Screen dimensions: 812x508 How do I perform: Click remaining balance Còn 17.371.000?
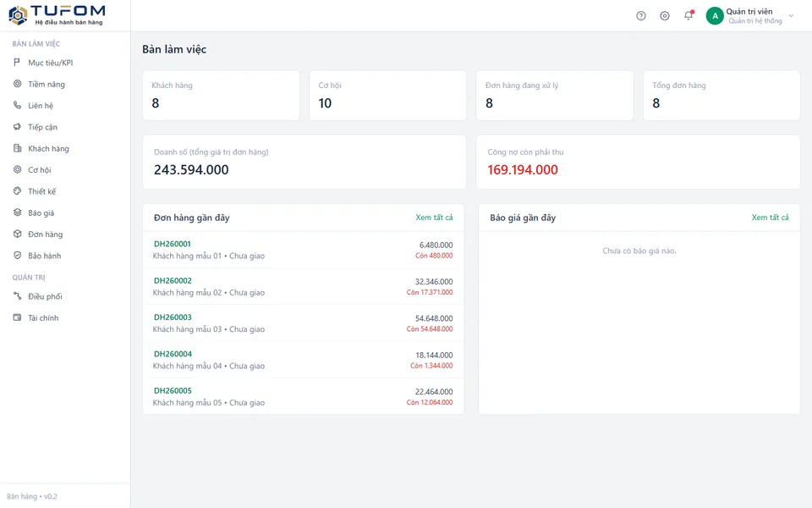430,292
